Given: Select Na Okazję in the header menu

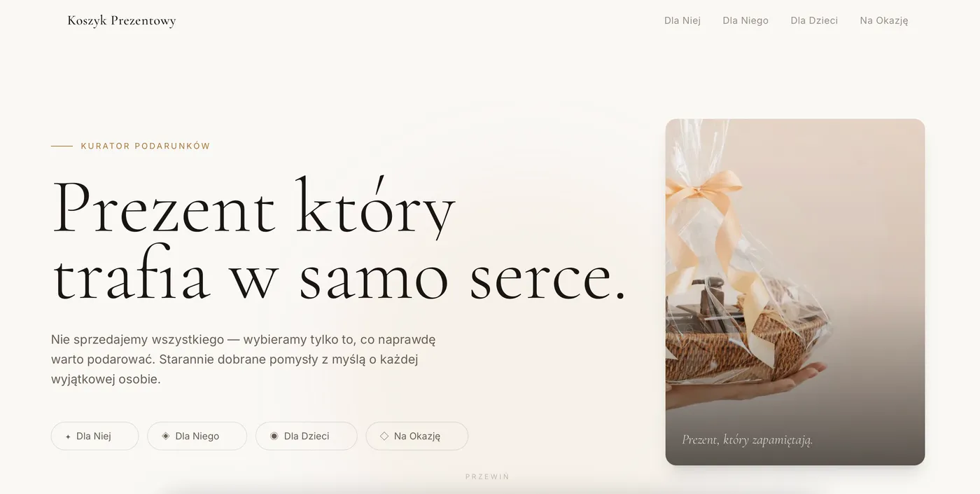Looking at the screenshot, I should (884, 20).
